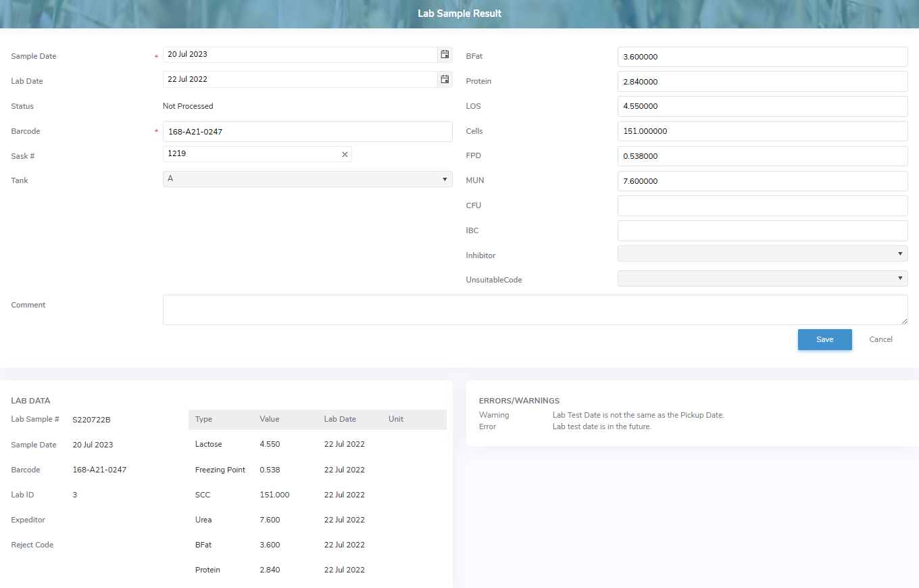Image resolution: width=919 pixels, height=588 pixels.
Task: Click inside the Comment text area
Action: (x=535, y=310)
